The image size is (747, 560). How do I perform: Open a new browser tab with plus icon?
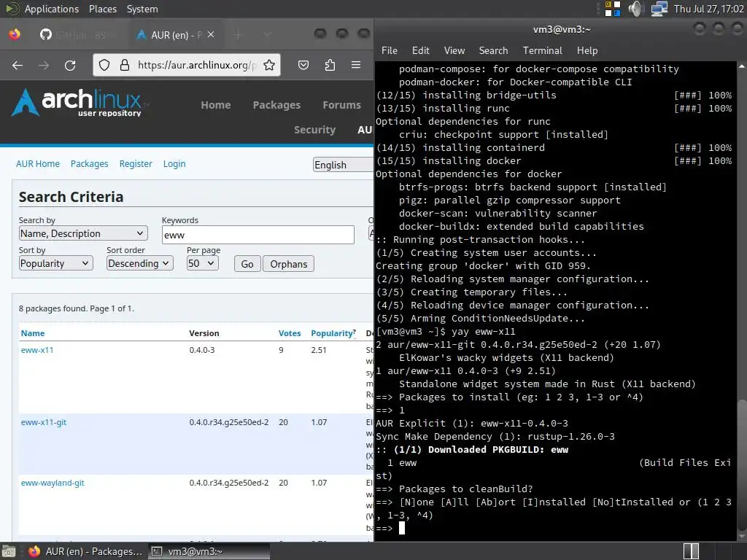point(239,35)
